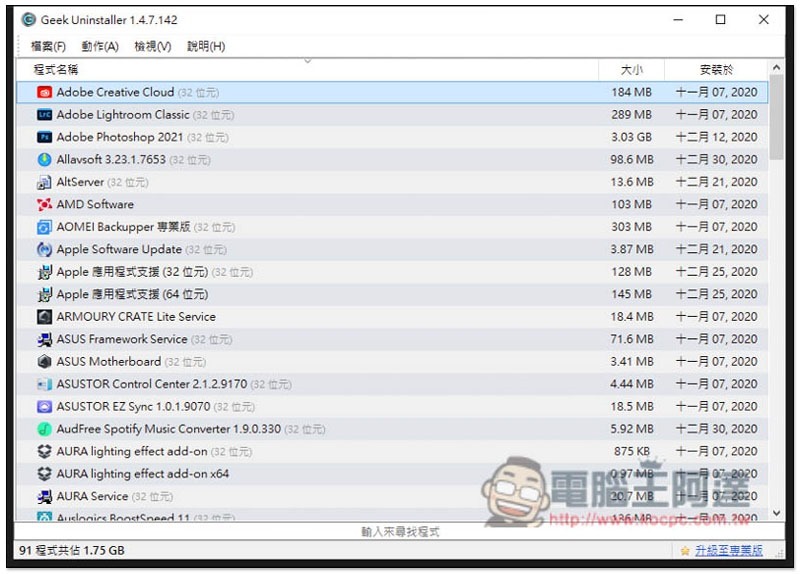800x574 pixels.
Task: Click the scrollbar down arrow
Action: click(777, 513)
